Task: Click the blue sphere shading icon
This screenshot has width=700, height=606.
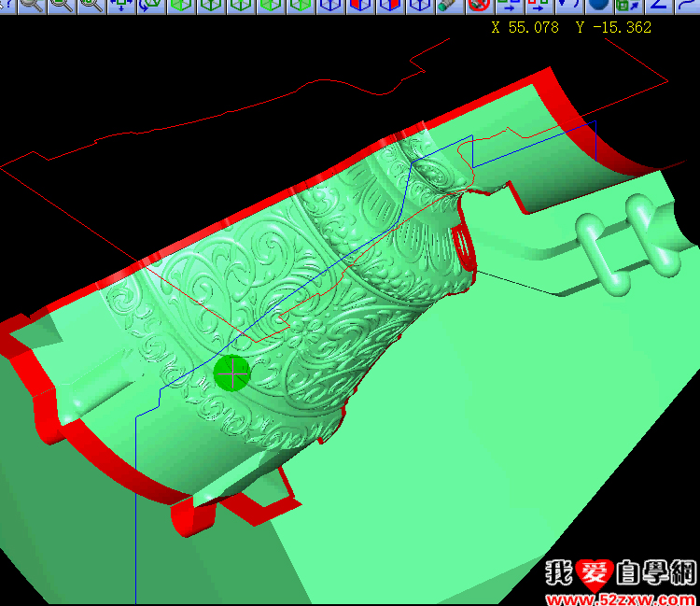Action: point(598,6)
